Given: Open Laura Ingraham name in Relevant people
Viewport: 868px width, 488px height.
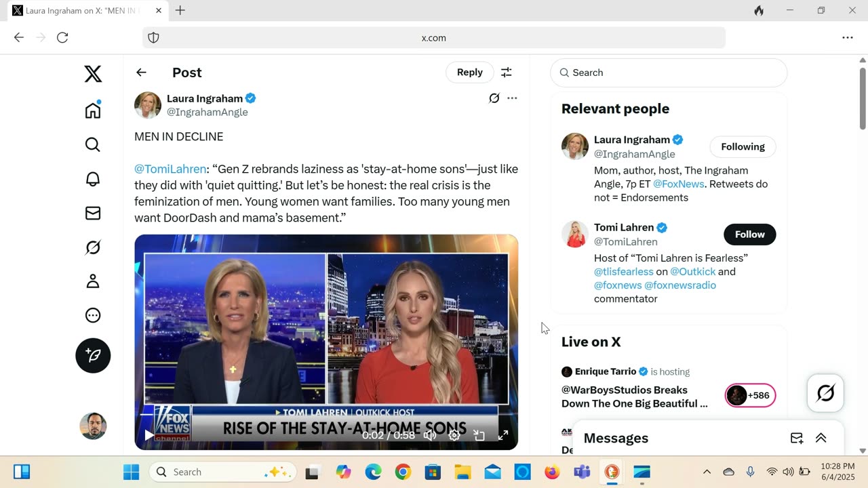Looking at the screenshot, I should click(632, 140).
